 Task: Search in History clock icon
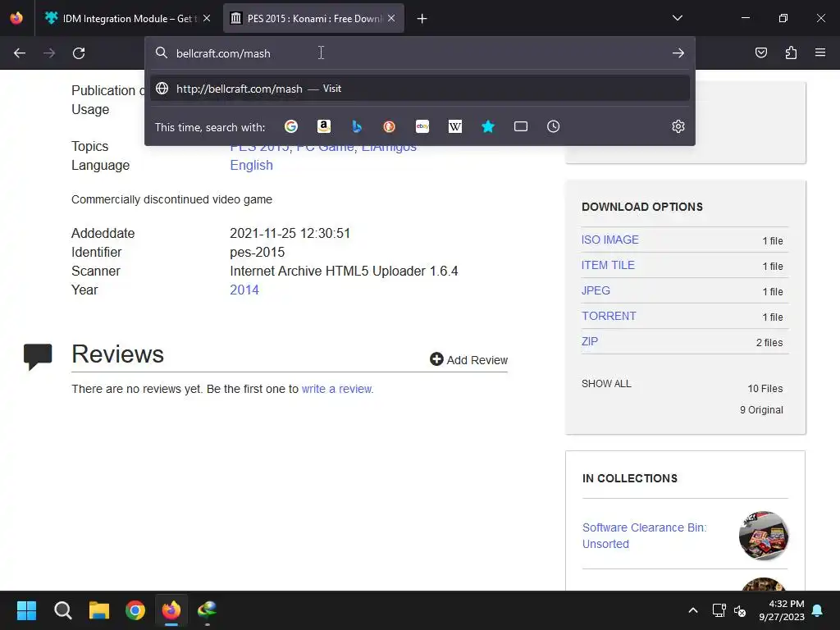point(554,126)
